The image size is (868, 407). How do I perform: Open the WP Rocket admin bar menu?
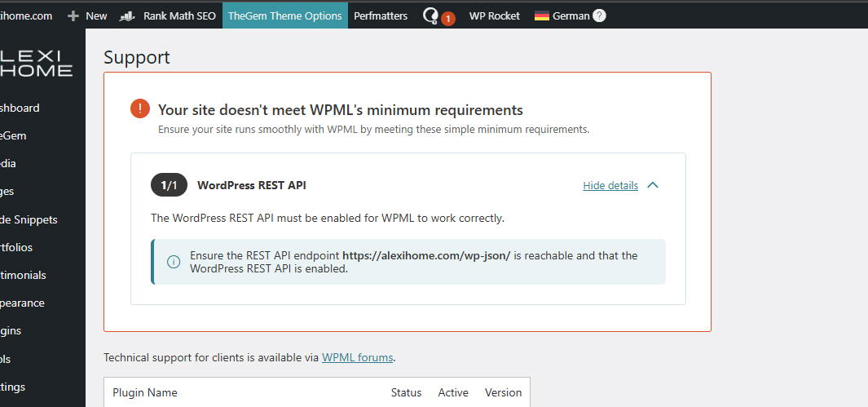494,15
